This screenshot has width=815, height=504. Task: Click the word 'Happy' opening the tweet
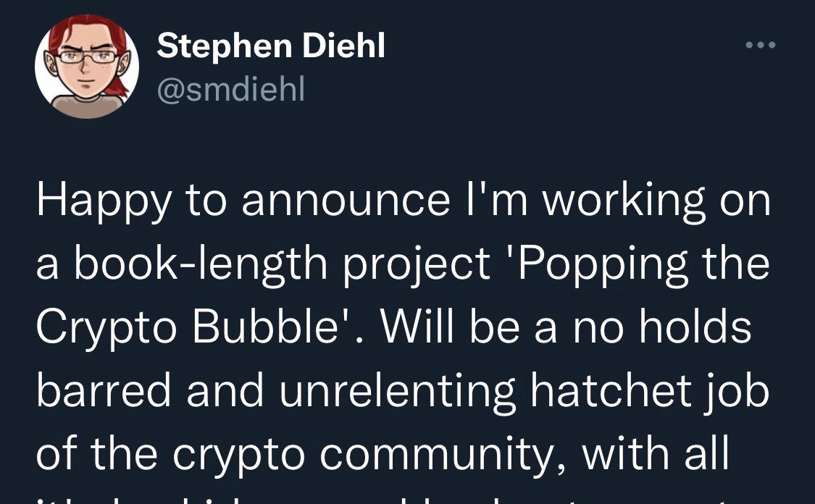click(x=104, y=203)
